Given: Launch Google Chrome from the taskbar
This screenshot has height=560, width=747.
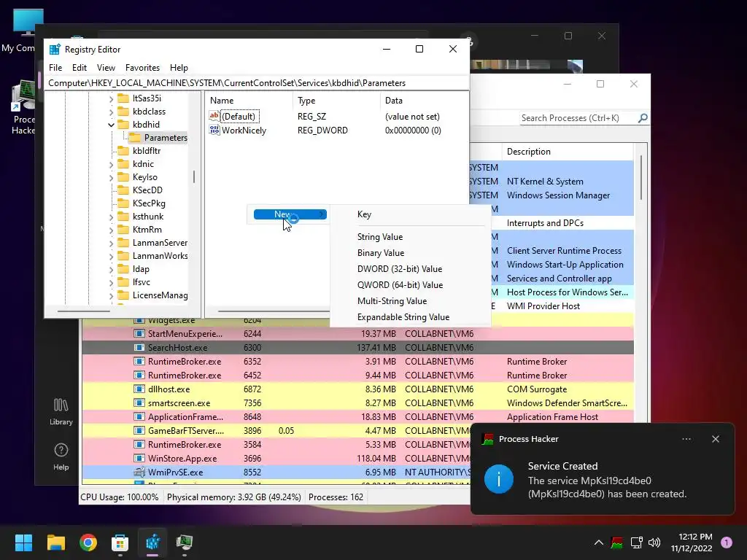Looking at the screenshot, I should (x=88, y=542).
